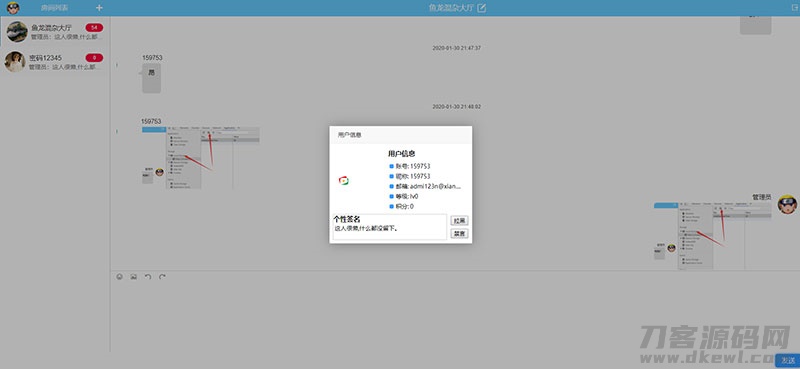Click the 用户信息 dialog title bar
This screenshot has height=369, width=800.
[401, 135]
